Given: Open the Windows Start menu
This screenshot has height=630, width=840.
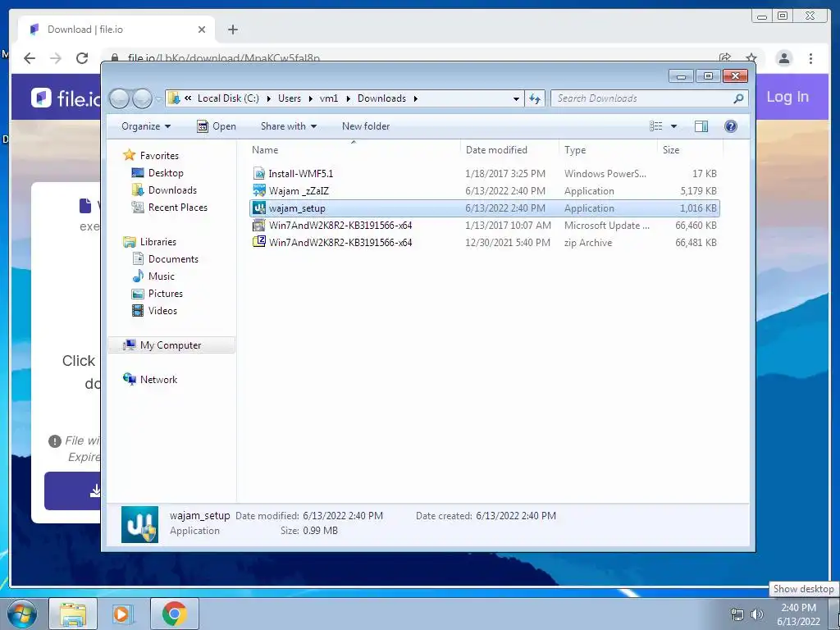Looking at the screenshot, I should 22,614.
